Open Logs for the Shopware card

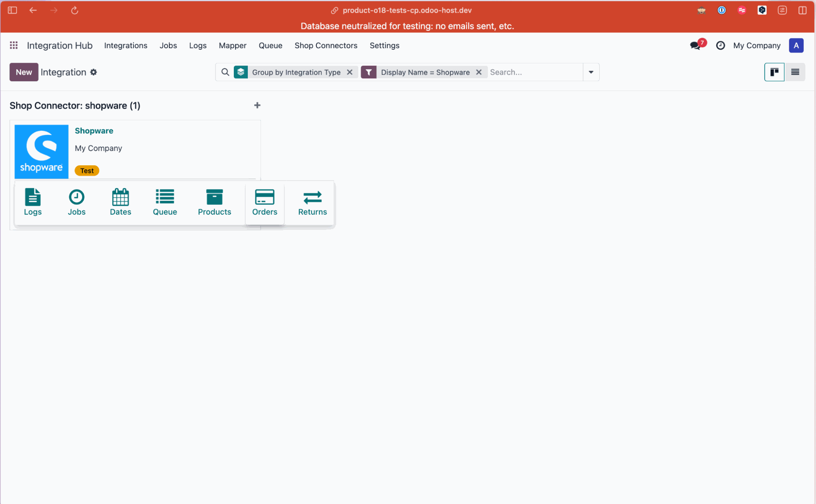pos(33,202)
